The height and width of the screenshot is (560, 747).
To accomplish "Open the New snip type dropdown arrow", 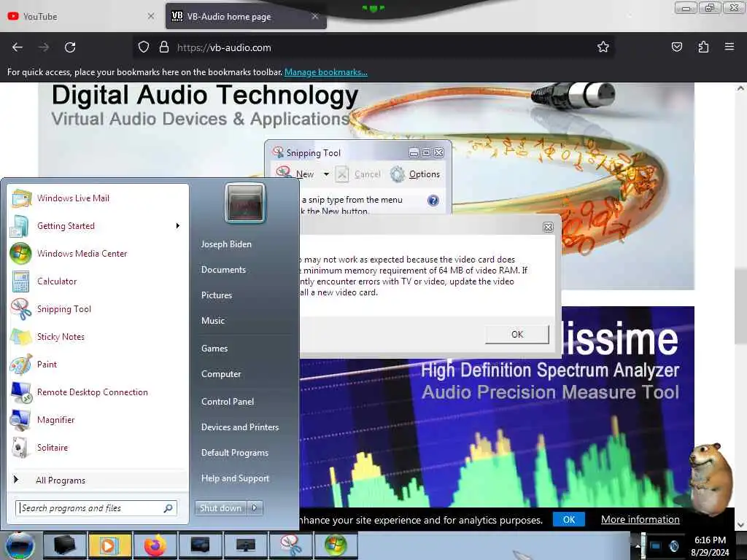I will tap(326, 174).
